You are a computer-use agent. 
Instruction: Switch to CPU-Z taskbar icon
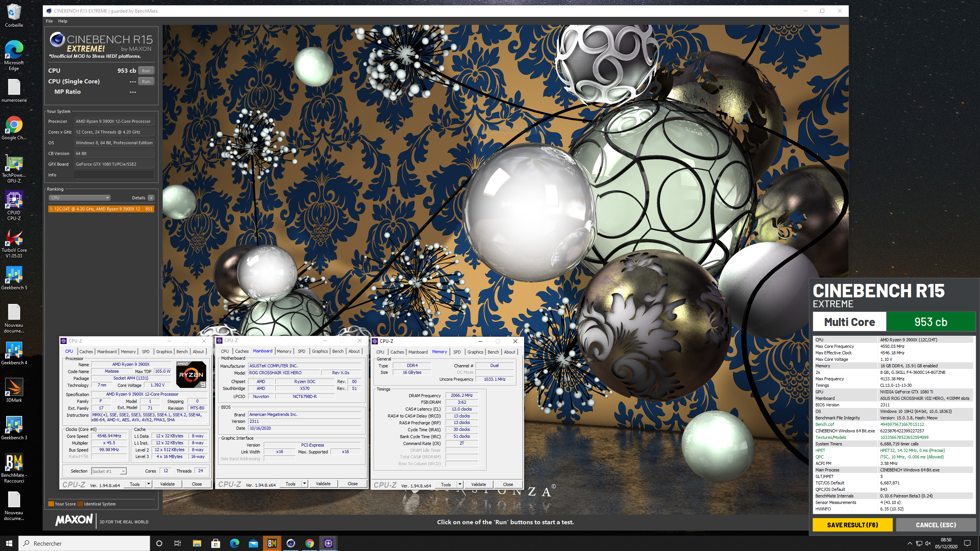pos(328,543)
